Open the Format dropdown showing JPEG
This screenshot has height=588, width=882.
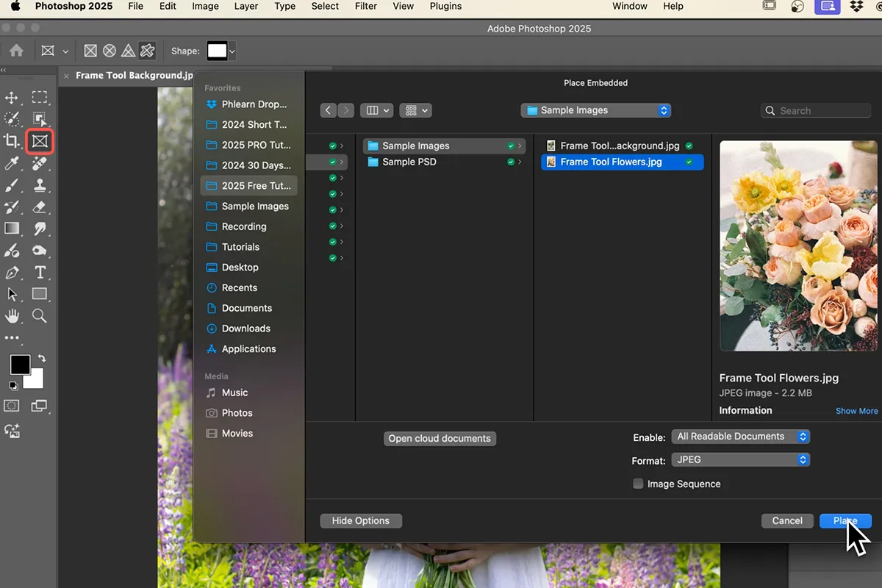[740, 459]
